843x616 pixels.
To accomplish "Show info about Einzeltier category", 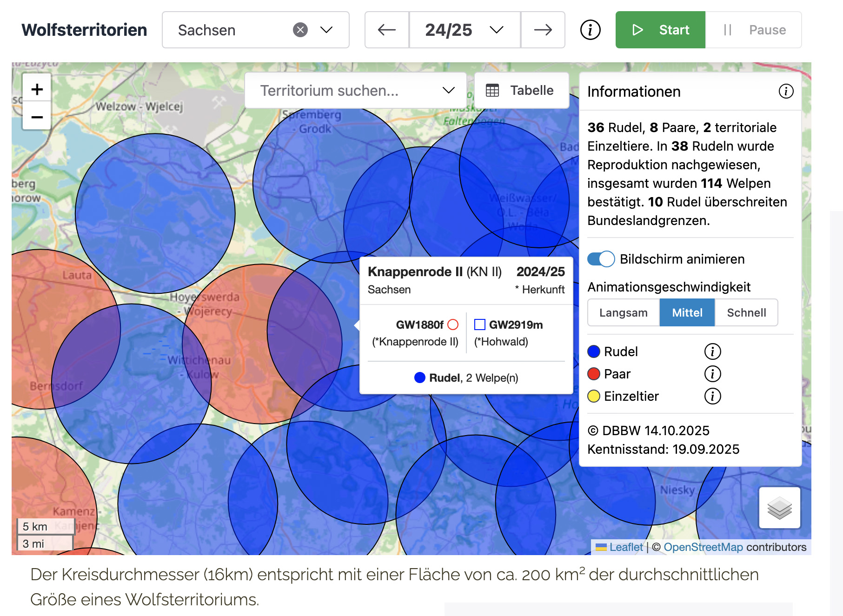I will pos(712,396).
